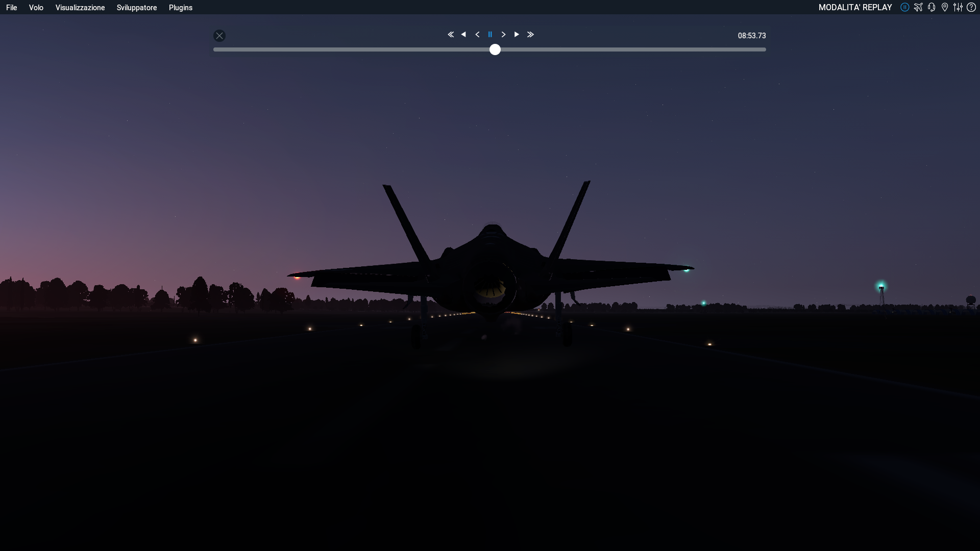Close the replay control bar
The width and height of the screenshot is (980, 551).
click(x=219, y=36)
